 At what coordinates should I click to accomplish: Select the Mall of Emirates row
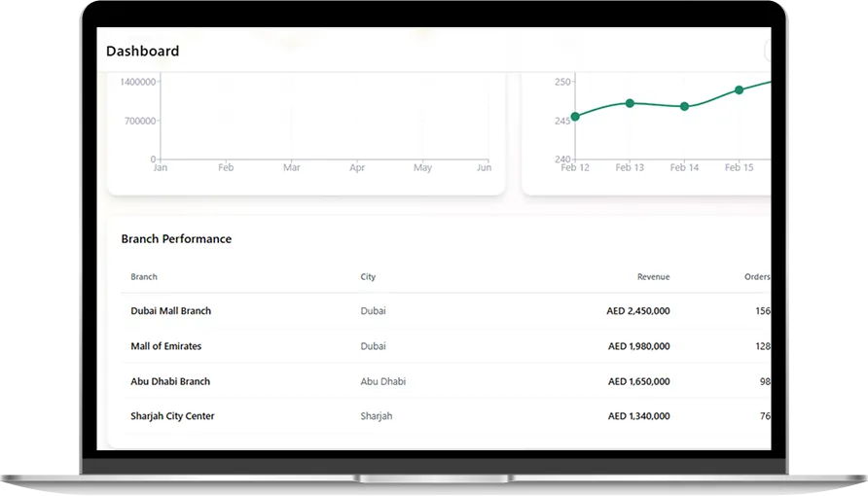(166, 346)
